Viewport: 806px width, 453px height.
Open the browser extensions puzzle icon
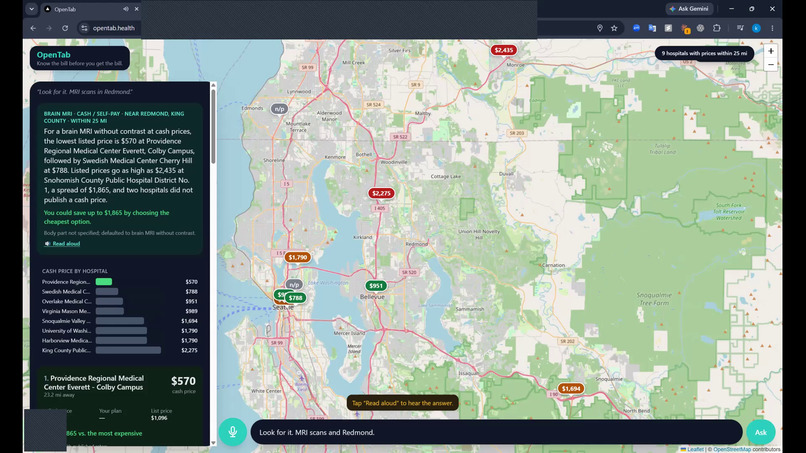point(717,28)
